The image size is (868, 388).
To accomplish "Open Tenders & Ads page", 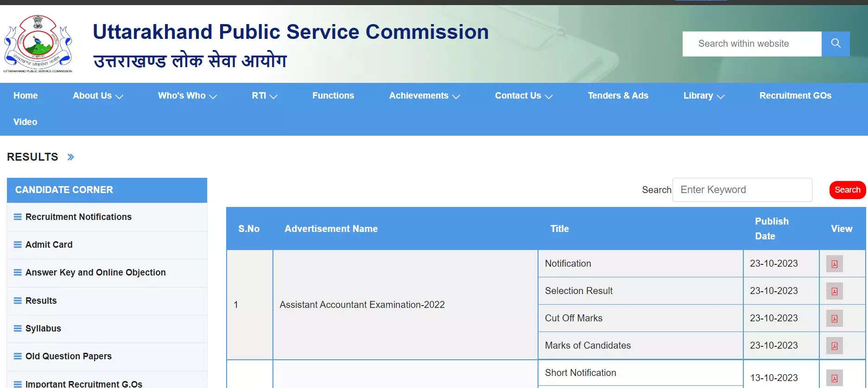I will pyautogui.click(x=618, y=96).
